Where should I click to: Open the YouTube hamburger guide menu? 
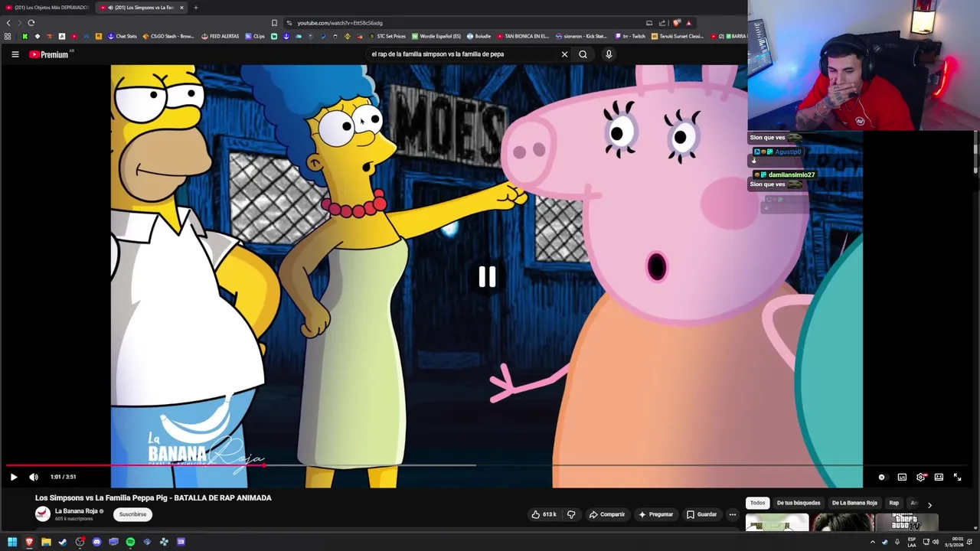coord(15,54)
